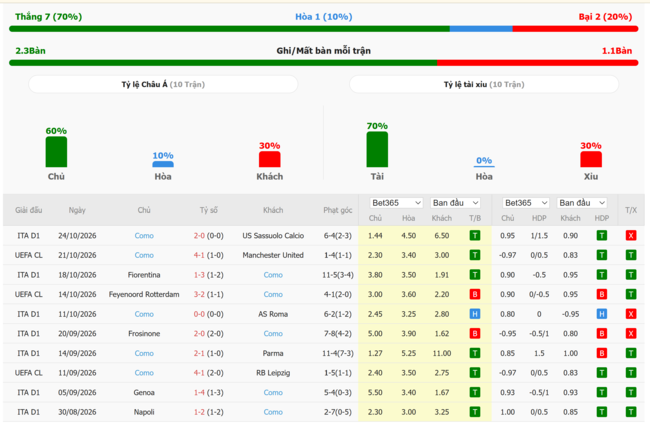Click Giải đấu column header

[29, 210]
